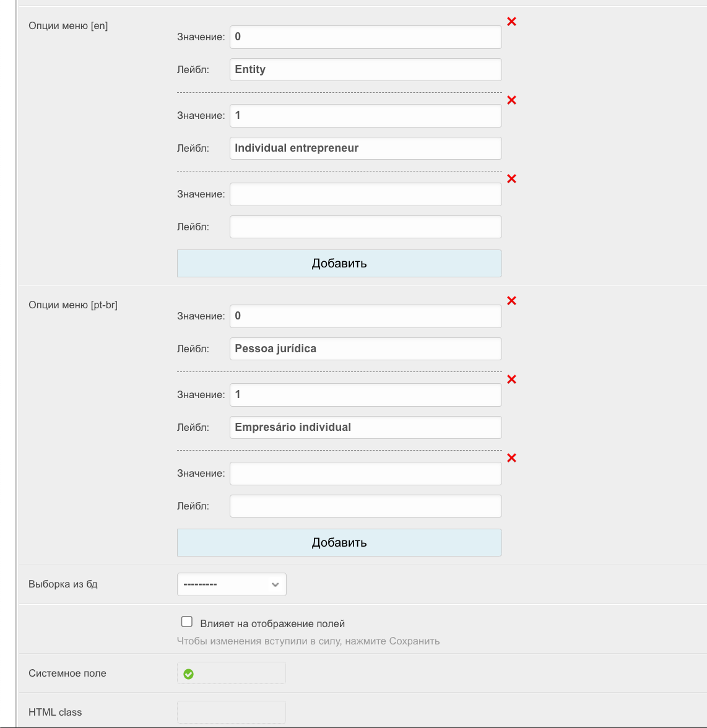Click the 'Empresário individual' label input
The width and height of the screenshot is (707, 728).
365,427
